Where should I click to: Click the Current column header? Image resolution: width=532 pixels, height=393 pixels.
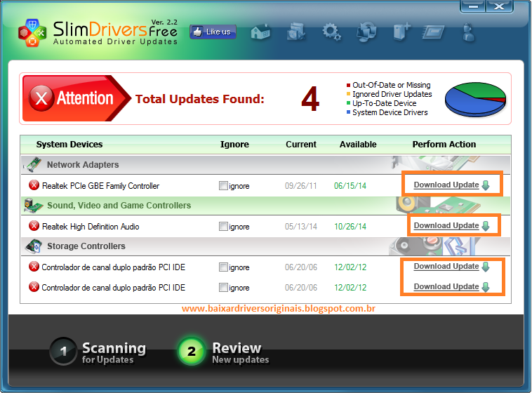pyautogui.click(x=301, y=145)
